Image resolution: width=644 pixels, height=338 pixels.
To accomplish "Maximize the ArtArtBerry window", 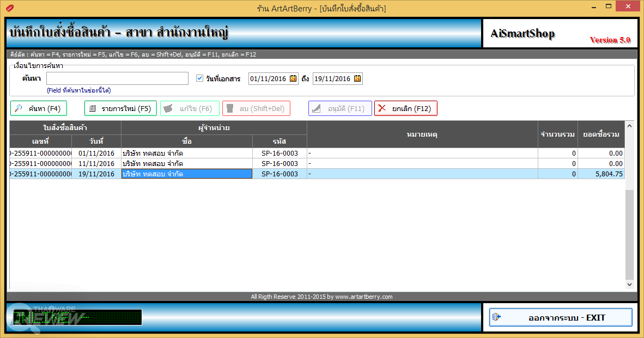I will click(x=609, y=7).
